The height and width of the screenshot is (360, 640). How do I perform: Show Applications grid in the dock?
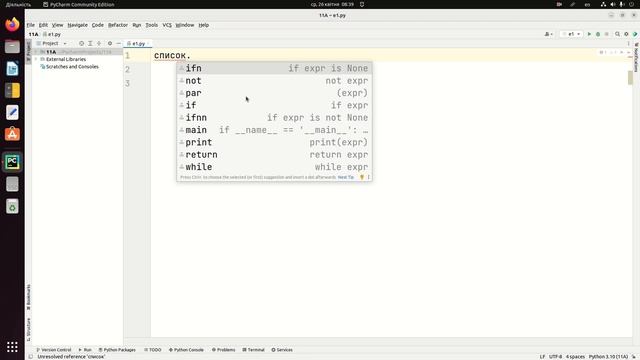pos(12,347)
